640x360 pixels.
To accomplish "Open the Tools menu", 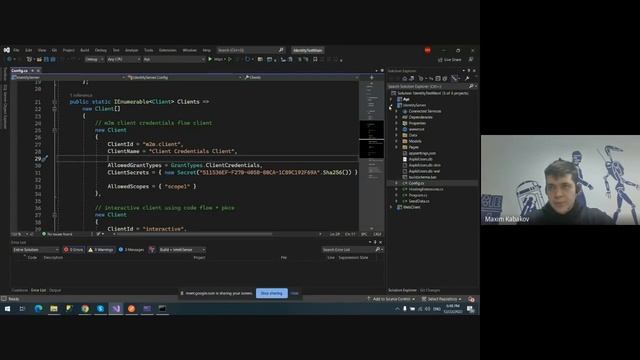I will point(149,50).
